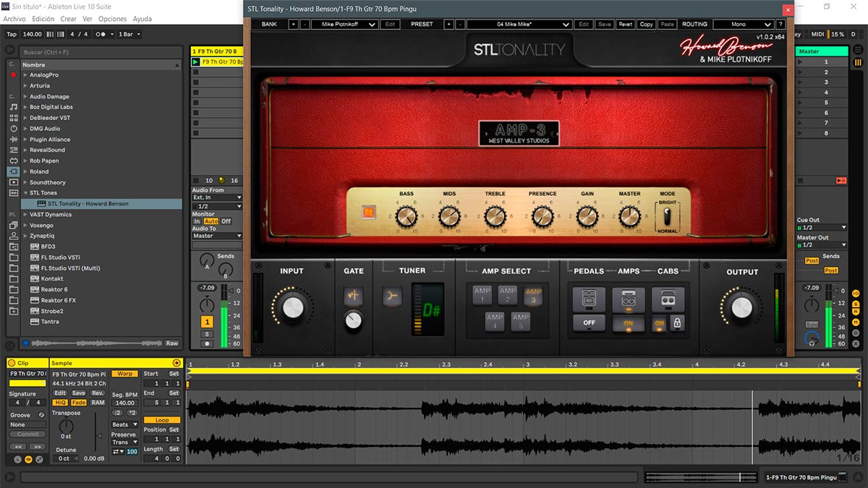
Task: Open the ROUTING dropdown set to Mono
Action: 743,24
